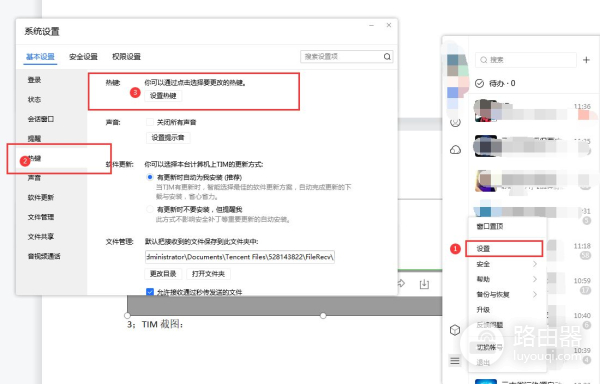This screenshot has height=384, width=600.
Task: Open the cube apps icon in TIM sidebar
Action: tap(455, 330)
